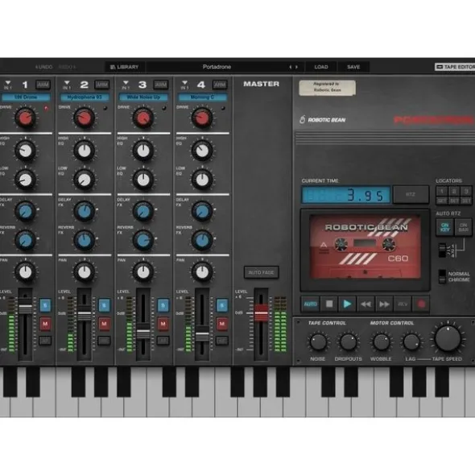Screen dimensions: 475x476
Task: Click the Noise tape control knob
Action: 318,341
